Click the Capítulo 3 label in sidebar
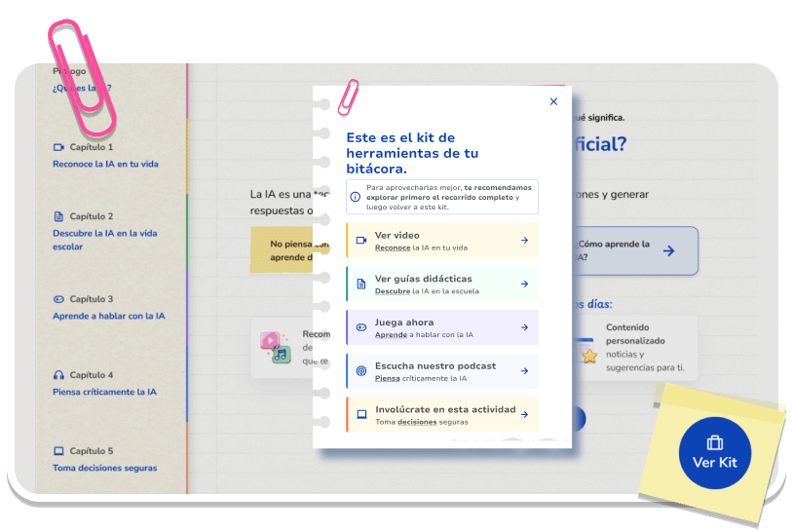793x532 pixels. coord(91,299)
